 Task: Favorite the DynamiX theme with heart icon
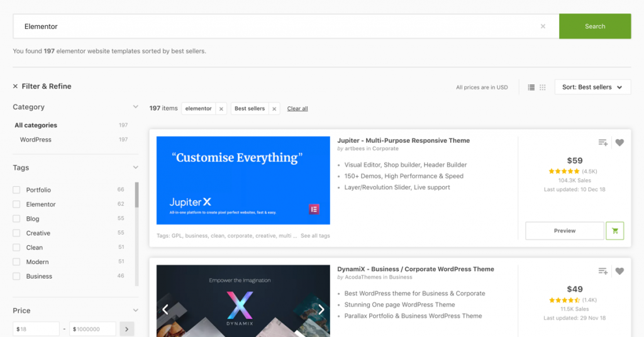619,271
